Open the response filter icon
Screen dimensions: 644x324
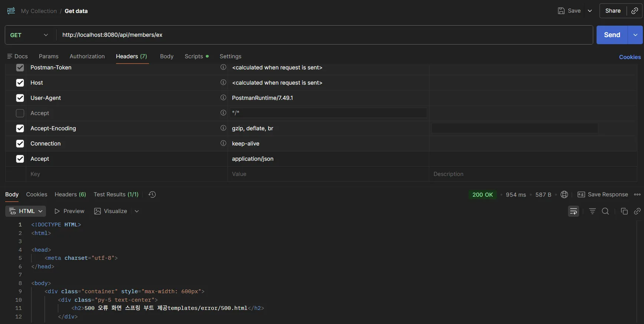pos(592,211)
